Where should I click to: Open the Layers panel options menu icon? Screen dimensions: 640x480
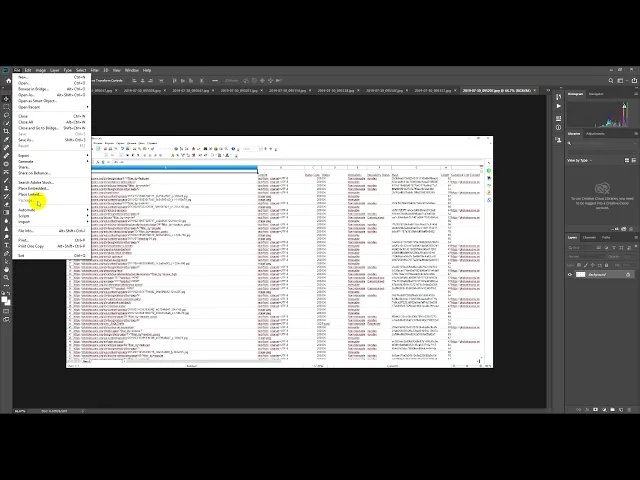tap(636, 237)
